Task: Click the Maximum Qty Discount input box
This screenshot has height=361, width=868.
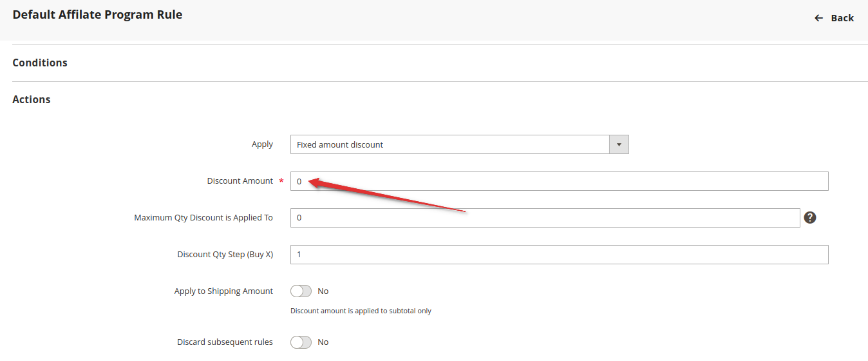Action: pyautogui.click(x=545, y=218)
